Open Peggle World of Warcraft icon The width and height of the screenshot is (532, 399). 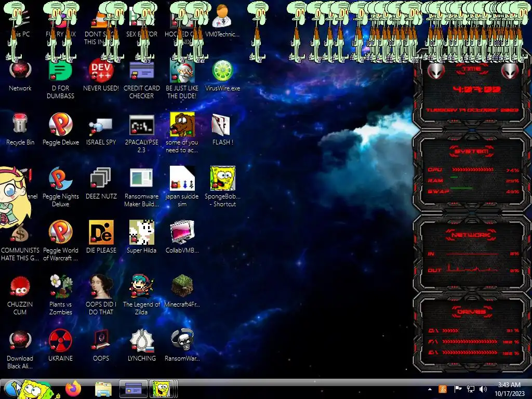[61, 240]
